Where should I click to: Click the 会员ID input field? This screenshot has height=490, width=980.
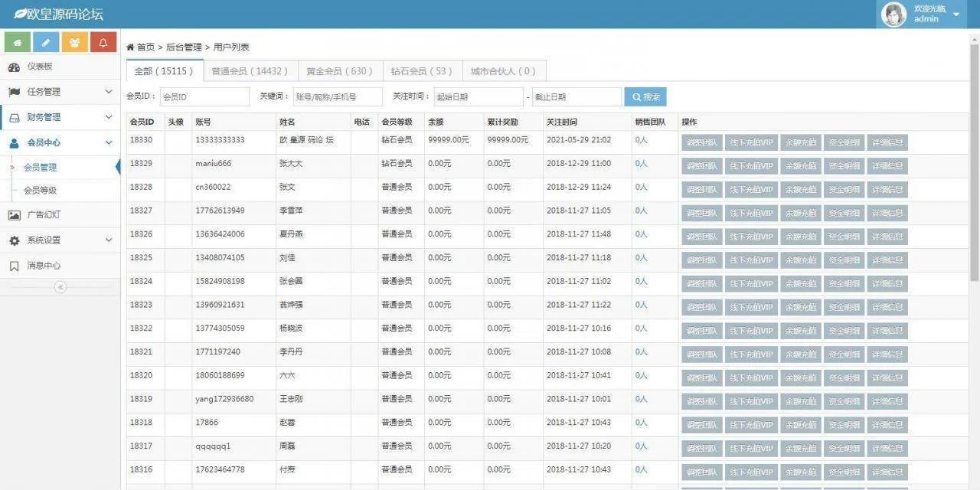204,97
